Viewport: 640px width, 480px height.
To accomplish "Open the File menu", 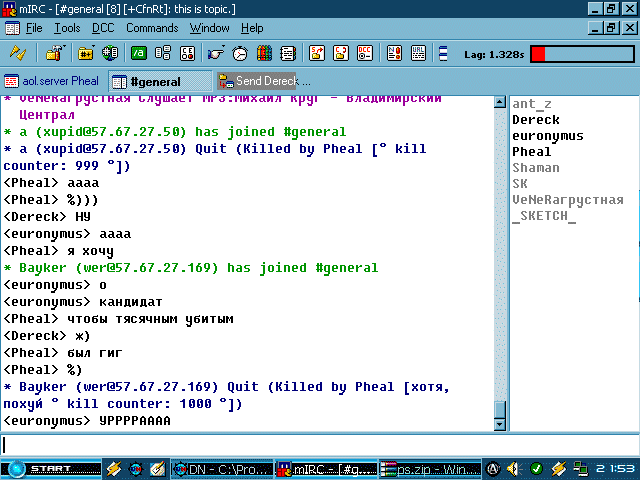I will [34, 28].
